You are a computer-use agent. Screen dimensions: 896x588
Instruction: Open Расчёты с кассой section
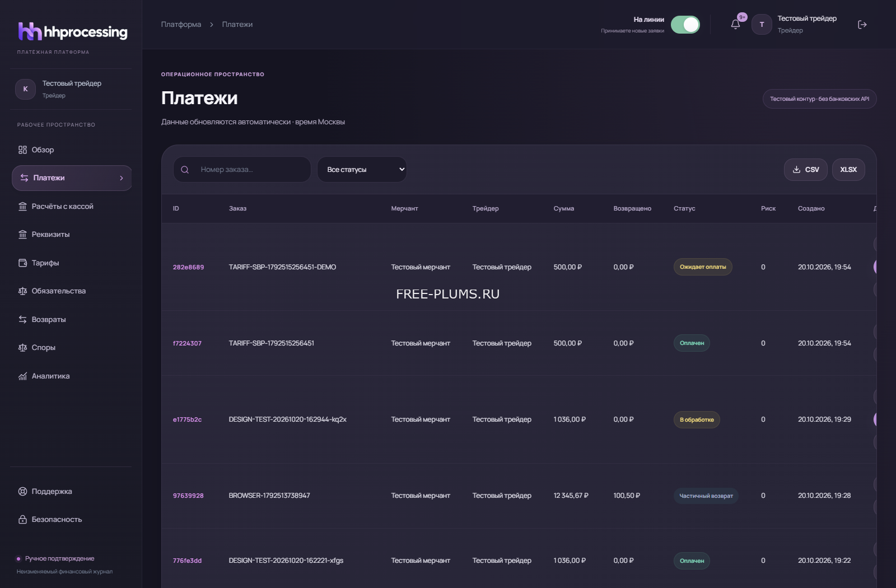tap(71, 206)
